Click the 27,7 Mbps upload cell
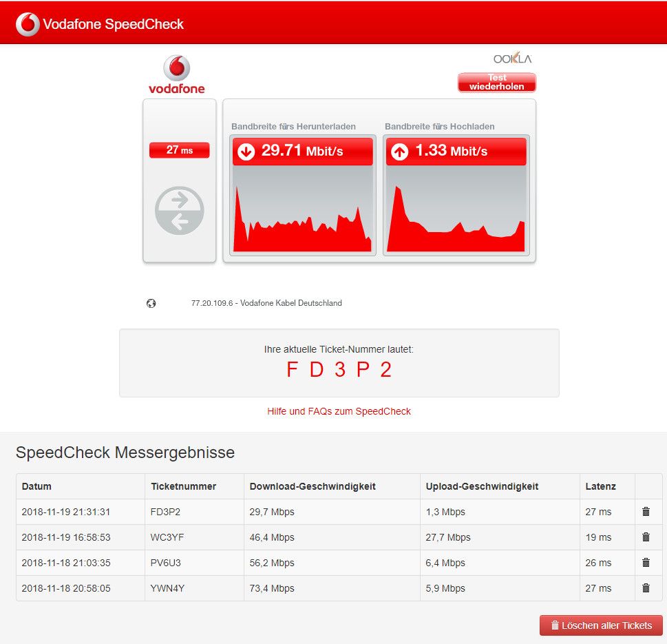 point(448,537)
